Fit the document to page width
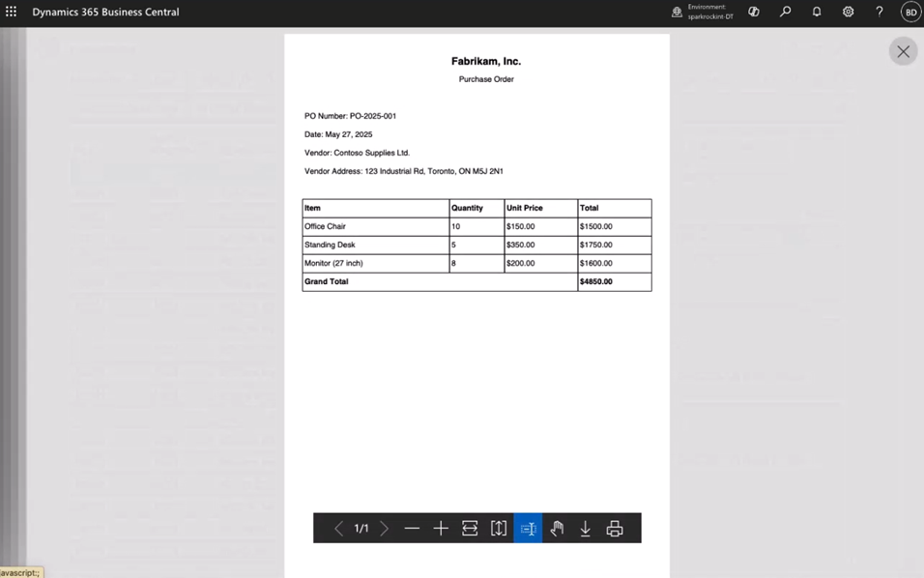Screen dimensions: 924x578 470,528
